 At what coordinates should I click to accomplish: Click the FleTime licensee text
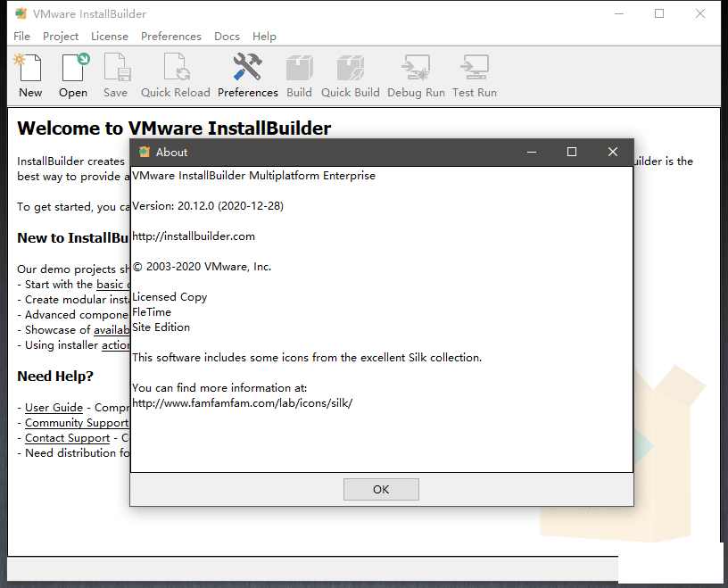click(x=152, y=312)
